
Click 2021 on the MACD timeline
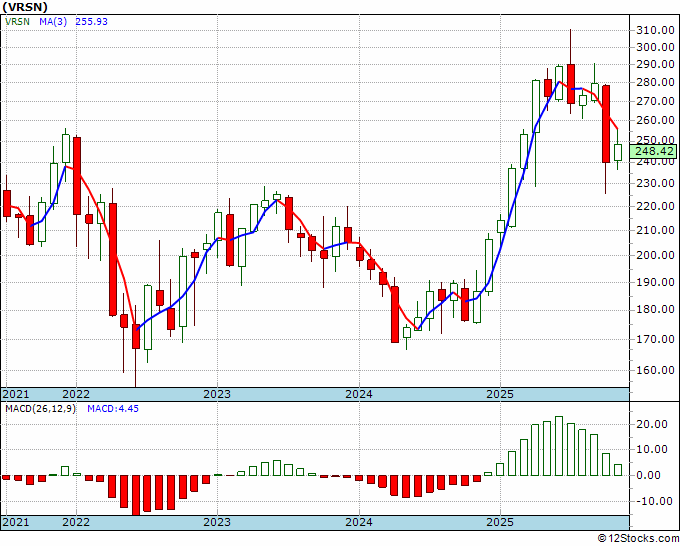[x=16, y=522]
